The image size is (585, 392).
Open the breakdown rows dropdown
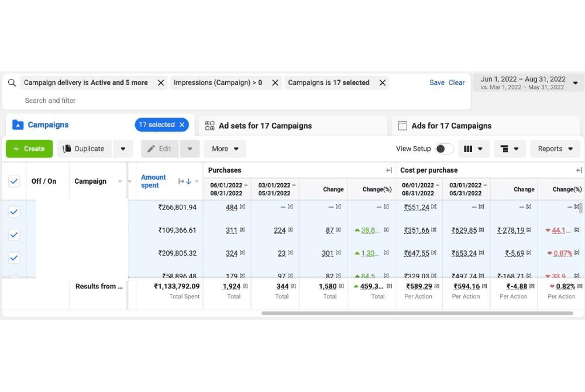point(510,149)
